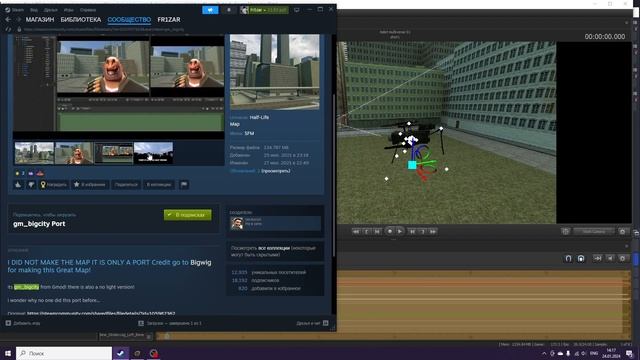Open the все коллекции link
This screenshot has width=640, height=360.
[x=274, y=248]
